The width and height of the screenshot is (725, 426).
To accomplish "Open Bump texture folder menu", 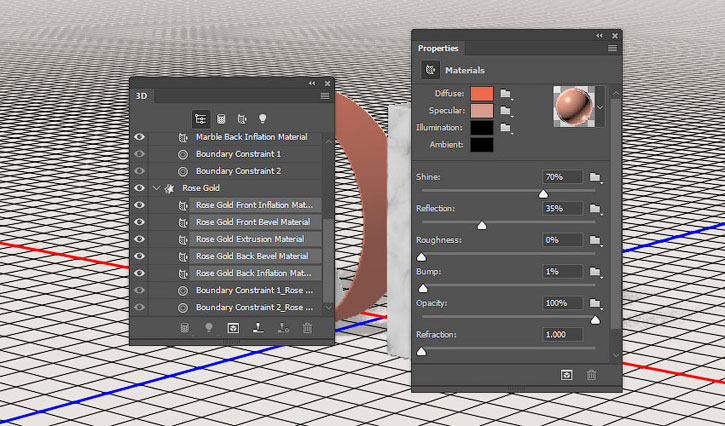I will [596, 272].
